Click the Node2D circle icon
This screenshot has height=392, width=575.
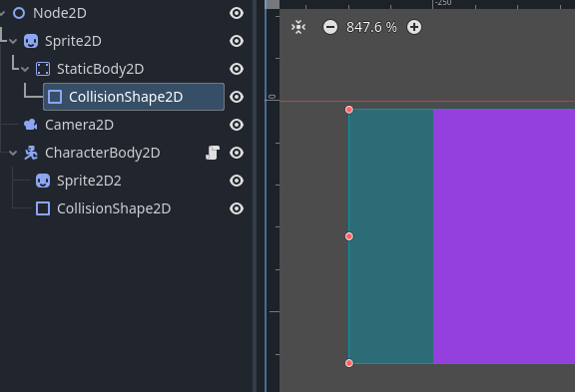pos(19,13)
